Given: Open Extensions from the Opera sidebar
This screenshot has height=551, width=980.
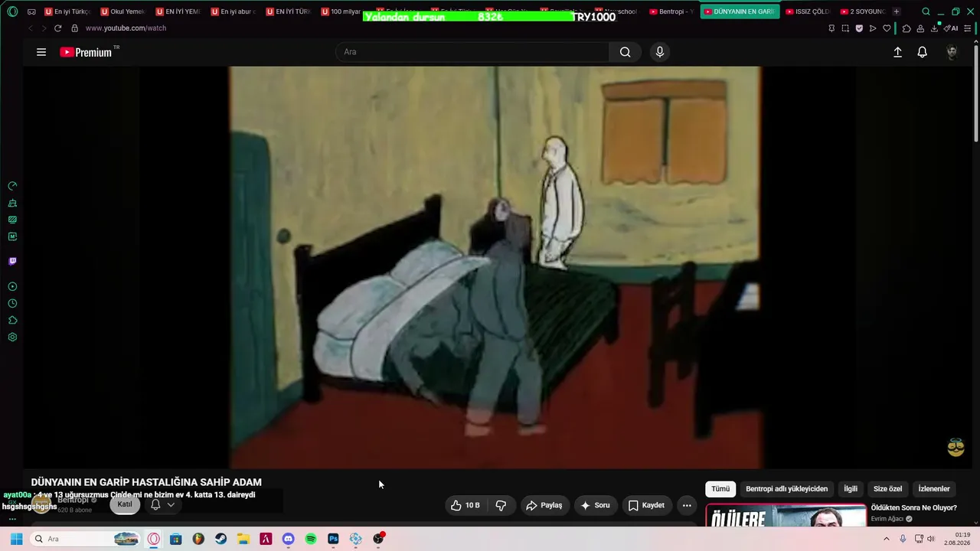Looking at the screenshot, I should click(12, 320).
